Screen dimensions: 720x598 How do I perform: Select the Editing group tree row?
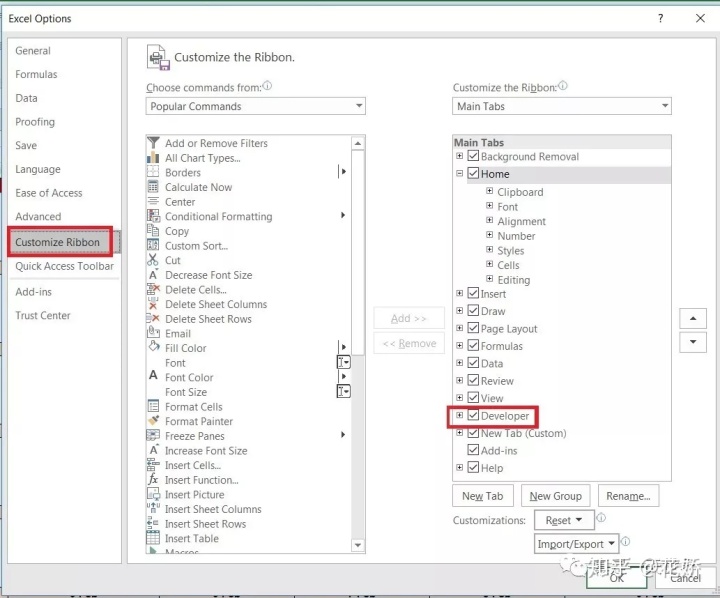513,280
